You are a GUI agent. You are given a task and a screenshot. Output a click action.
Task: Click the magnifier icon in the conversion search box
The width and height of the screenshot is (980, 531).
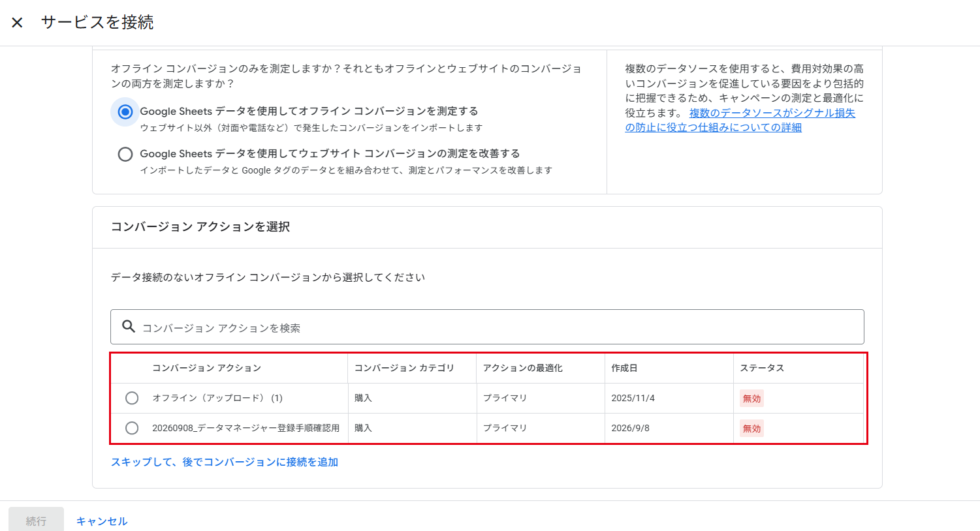click(x=129, y=326)
